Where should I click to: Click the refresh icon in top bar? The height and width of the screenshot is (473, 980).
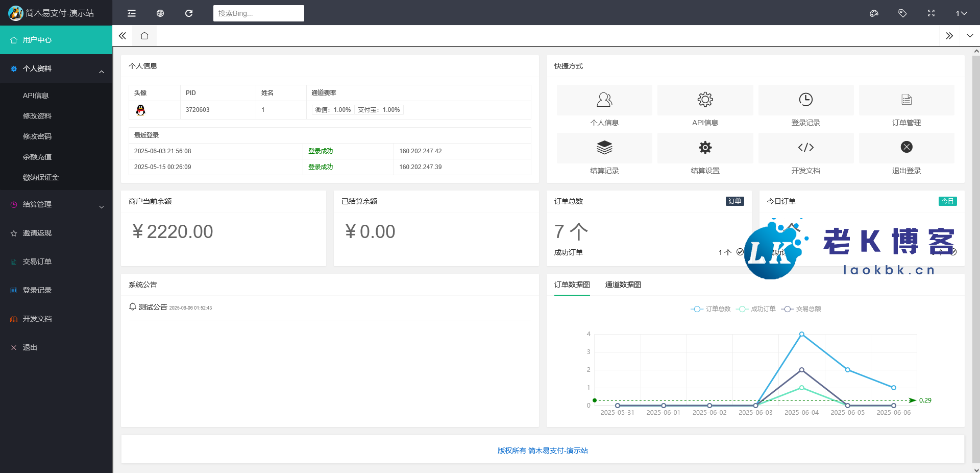[x=189, y=13]
